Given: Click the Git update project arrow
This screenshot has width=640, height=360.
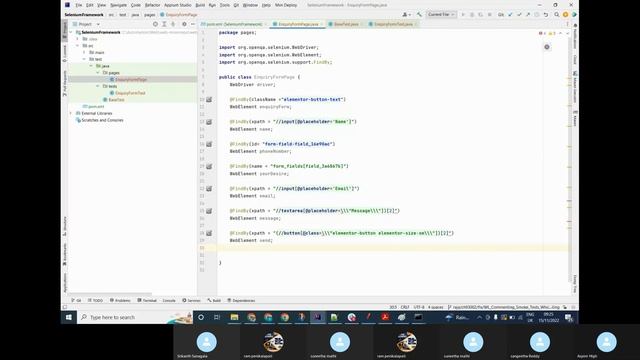Looking at the screenshot, I should pyautogui.click(x=510, y=15).
